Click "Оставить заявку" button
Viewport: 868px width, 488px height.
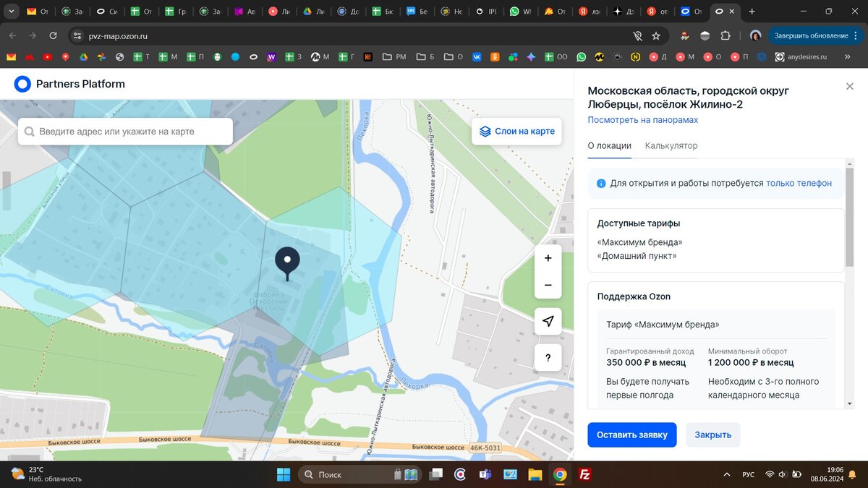[632, 435]
